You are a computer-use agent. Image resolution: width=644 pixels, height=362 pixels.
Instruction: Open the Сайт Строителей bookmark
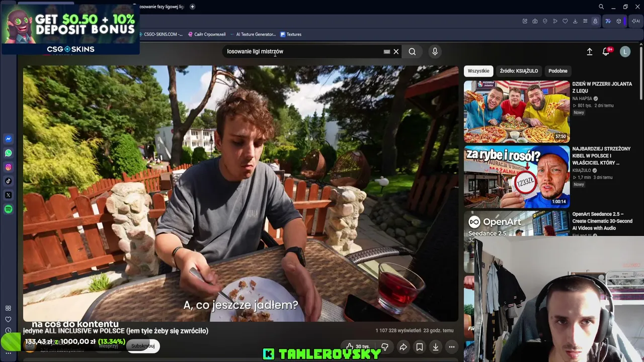point(207,34)
